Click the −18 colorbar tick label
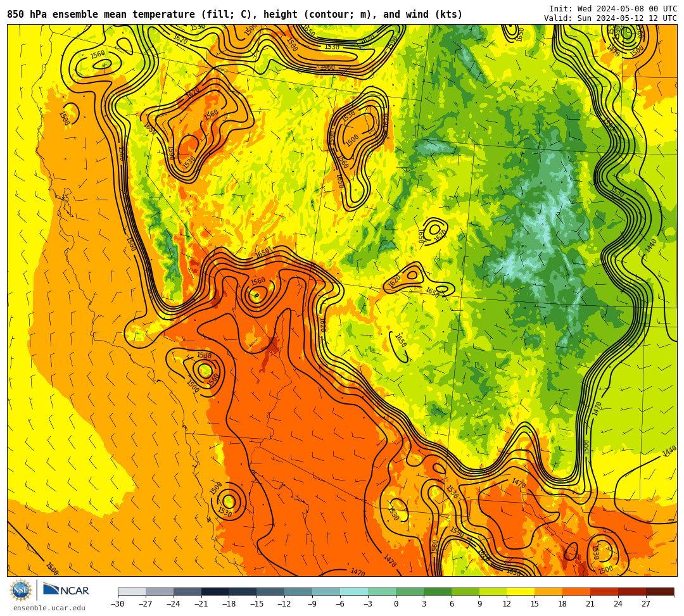 229,604
